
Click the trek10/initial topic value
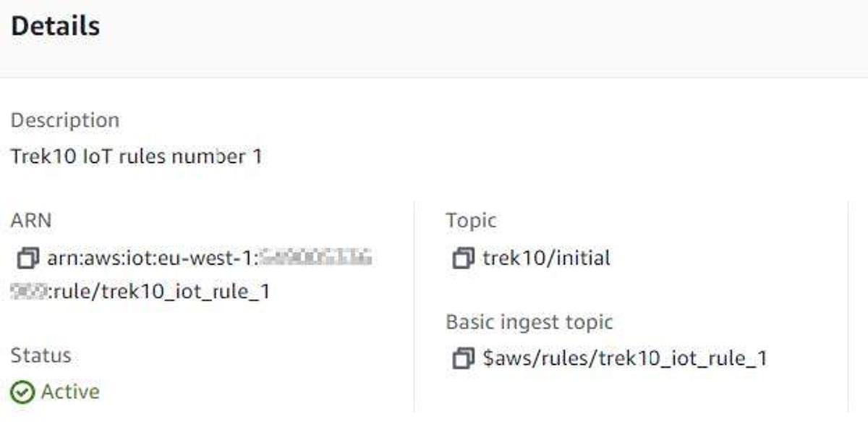[x=546, y=258]
